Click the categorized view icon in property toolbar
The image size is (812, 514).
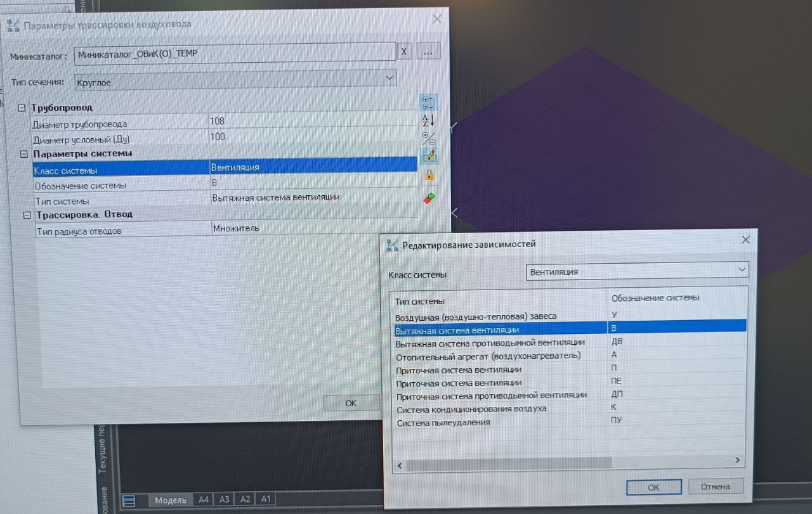coord(428,103)
